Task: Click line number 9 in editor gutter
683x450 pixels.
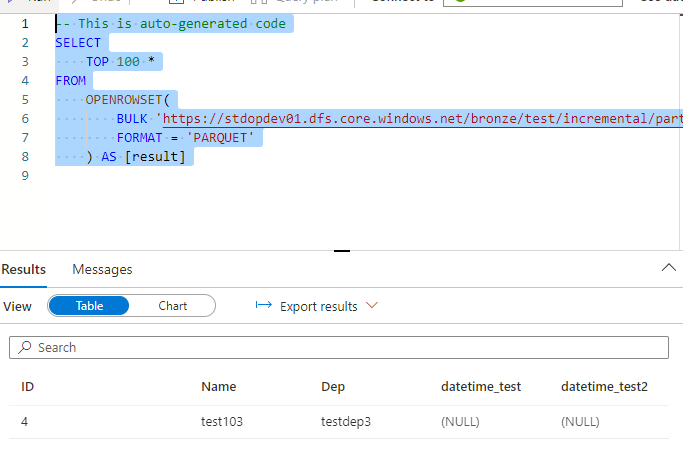Action: (x=25, y=176)
